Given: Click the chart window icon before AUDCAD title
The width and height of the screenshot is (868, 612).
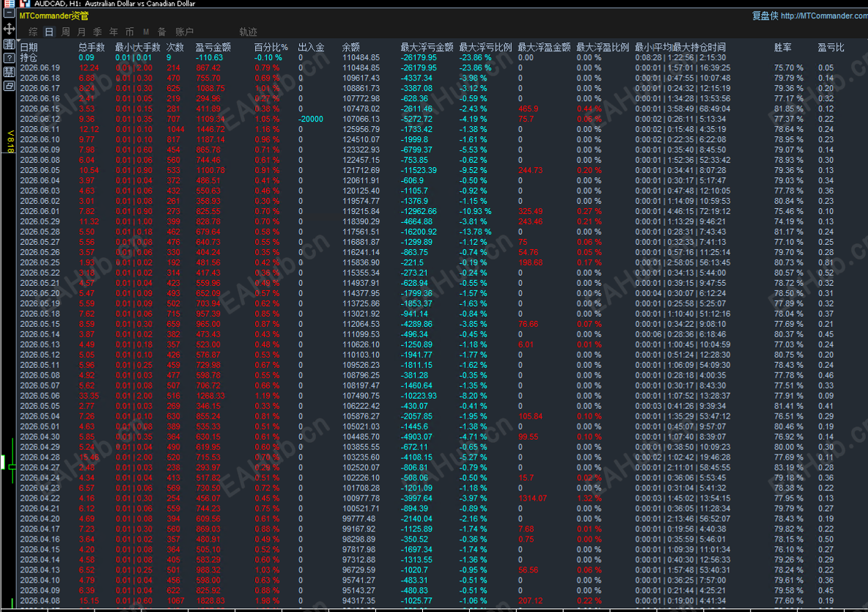Looking at the screenshot, I should point(25,4).
